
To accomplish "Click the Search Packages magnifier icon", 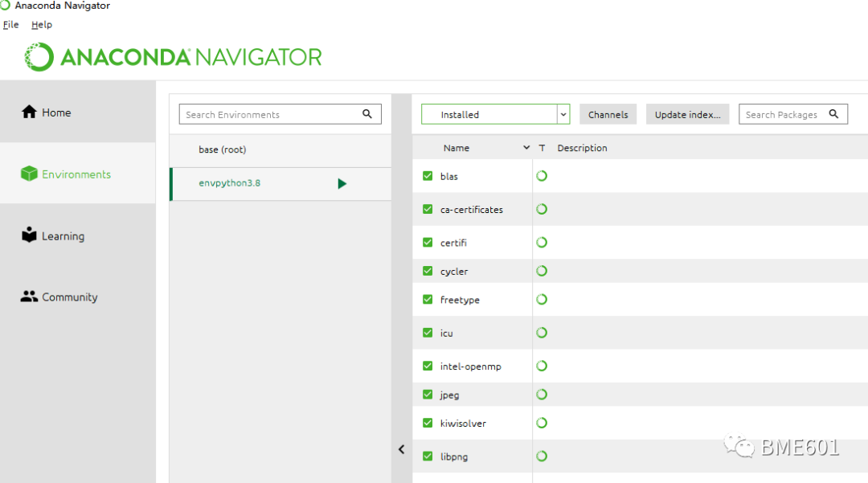I will point(833,114).
